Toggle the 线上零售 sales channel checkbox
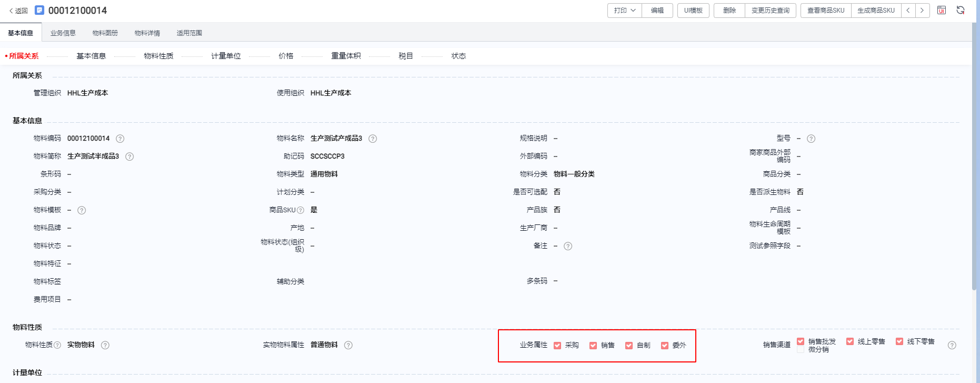Viewport: 980px width, 383px height. (850, 341)
